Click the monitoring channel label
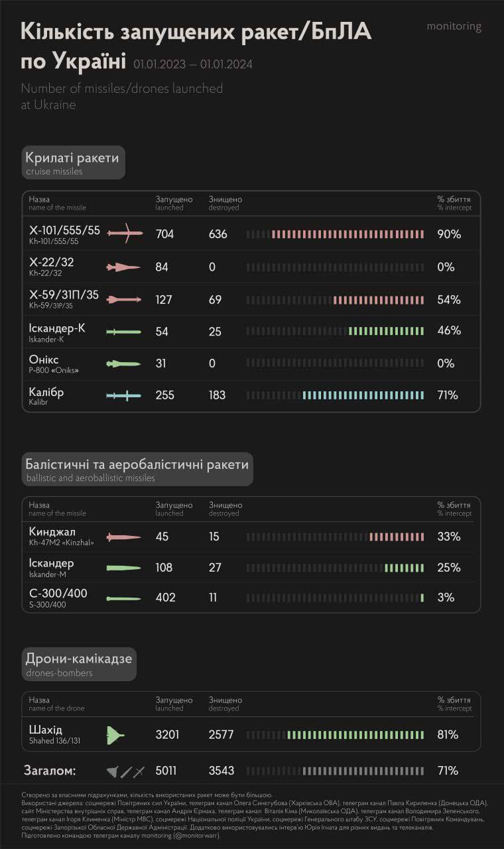504x849 pixels. tap(454, 27)
